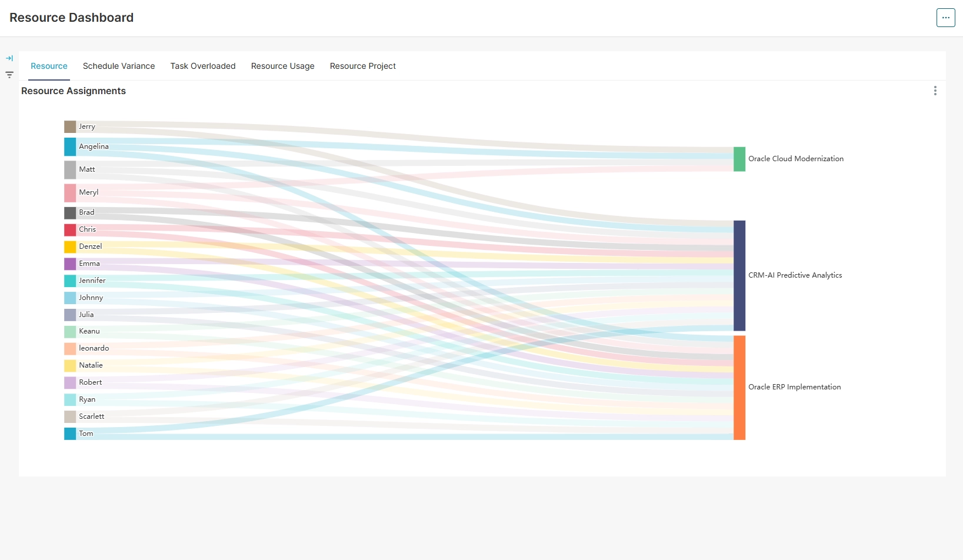
Task: Open Resource Assignments vertical dots menu
Action: (x=935, y=91)
